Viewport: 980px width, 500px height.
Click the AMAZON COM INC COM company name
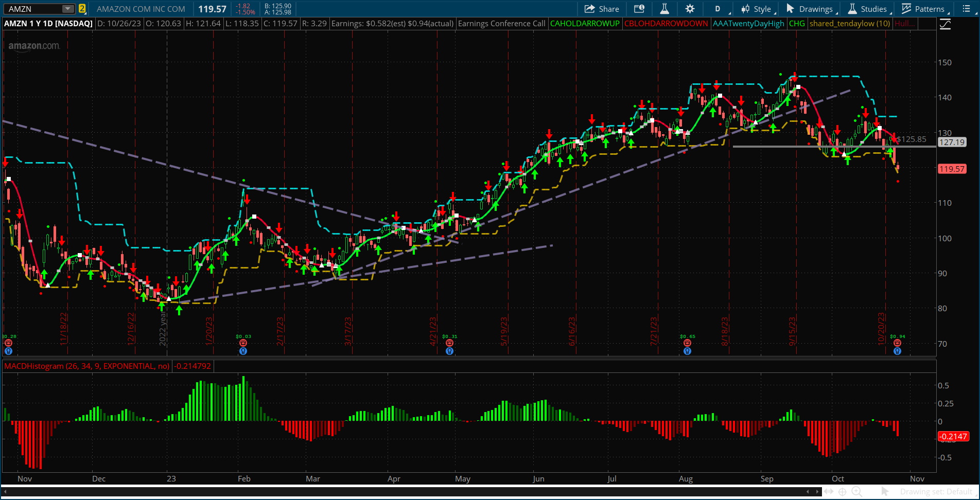point(141,9)
